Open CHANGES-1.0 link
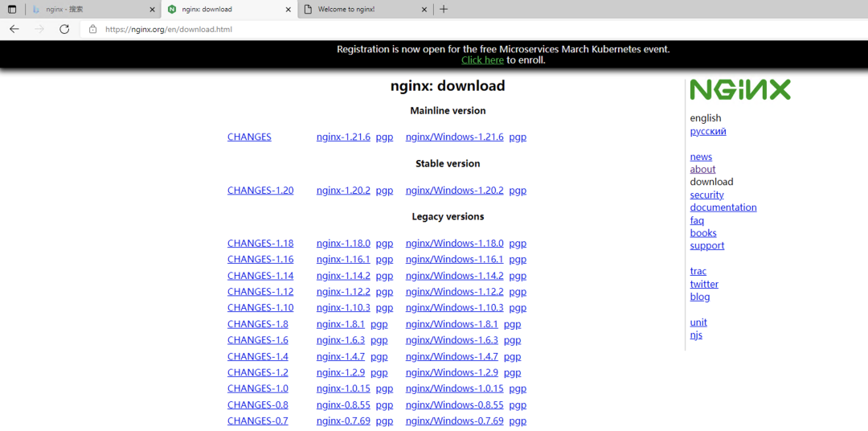The height and width of the screenshot is (431, 868). 257,388
